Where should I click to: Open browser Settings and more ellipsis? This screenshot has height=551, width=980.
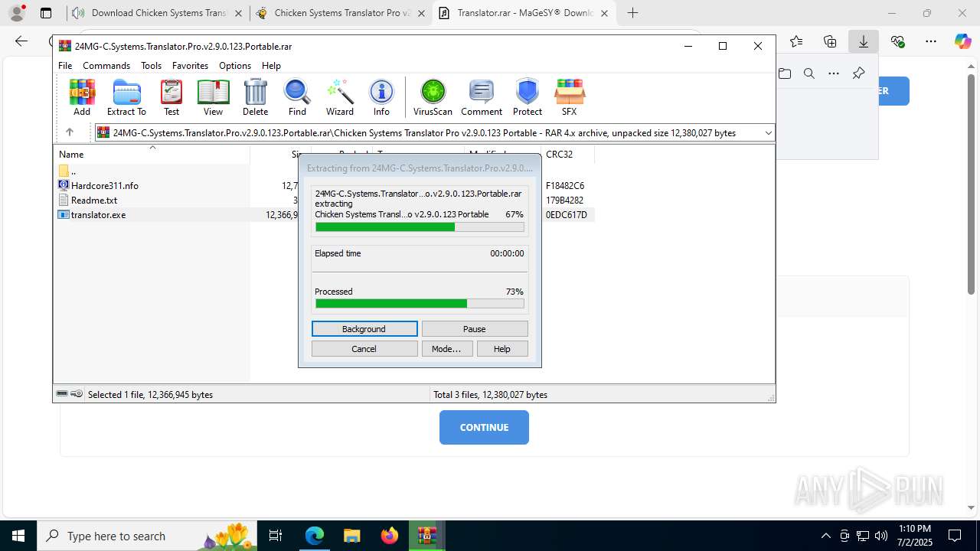click(x=931, y=41)
